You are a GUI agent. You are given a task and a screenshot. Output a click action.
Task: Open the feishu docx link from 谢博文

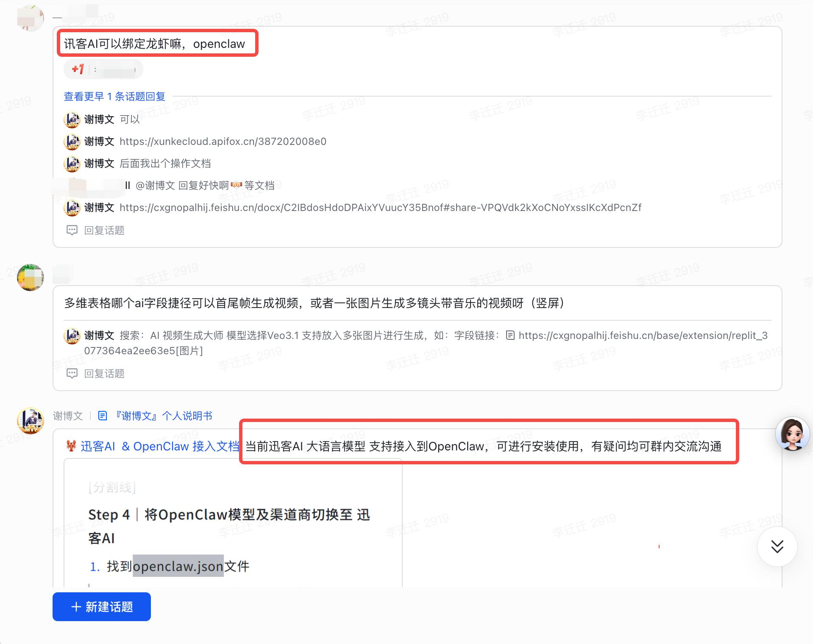[x=380, y=208]
